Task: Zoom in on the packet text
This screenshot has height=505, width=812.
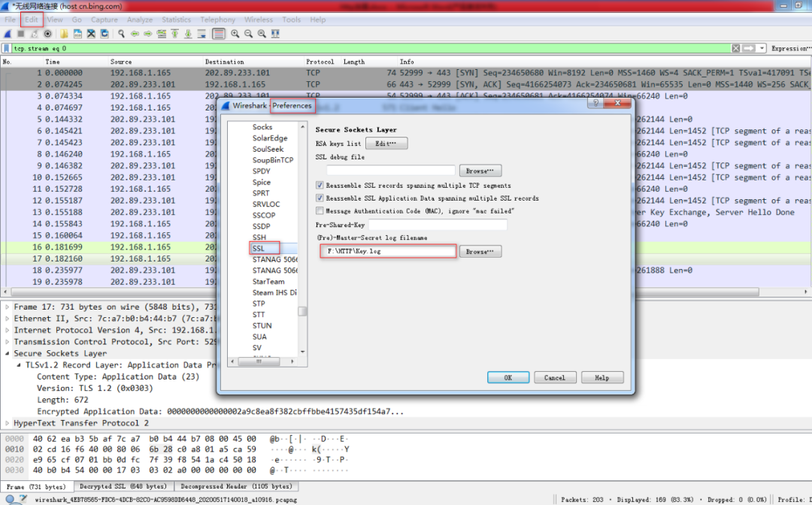Action: 235,34
